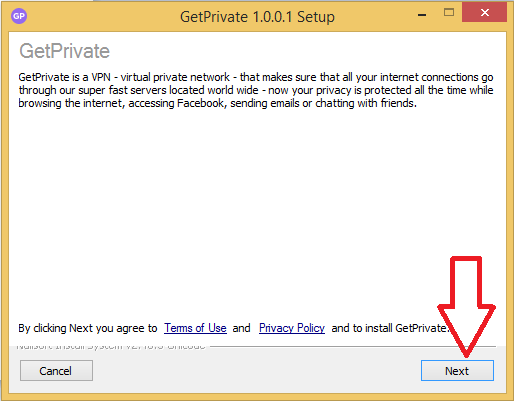Click the 'and to install GetPrivate' text
514x401 pixels.
[390, 328]
